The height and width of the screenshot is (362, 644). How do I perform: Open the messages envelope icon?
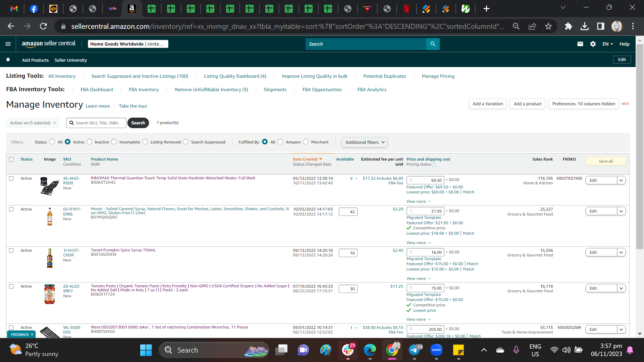580,44
